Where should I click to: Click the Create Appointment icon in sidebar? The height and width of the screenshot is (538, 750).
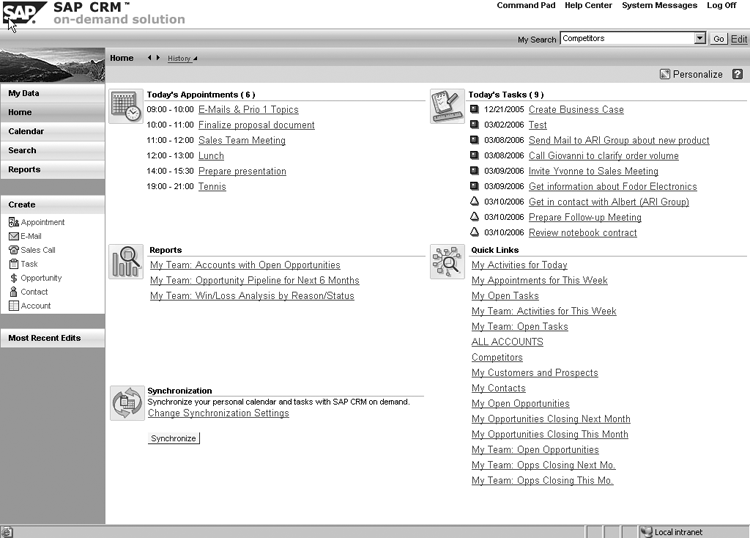(13, 222)
